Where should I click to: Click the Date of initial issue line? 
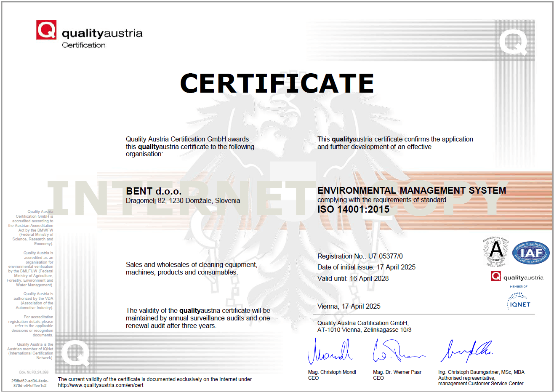click(366, 267)
